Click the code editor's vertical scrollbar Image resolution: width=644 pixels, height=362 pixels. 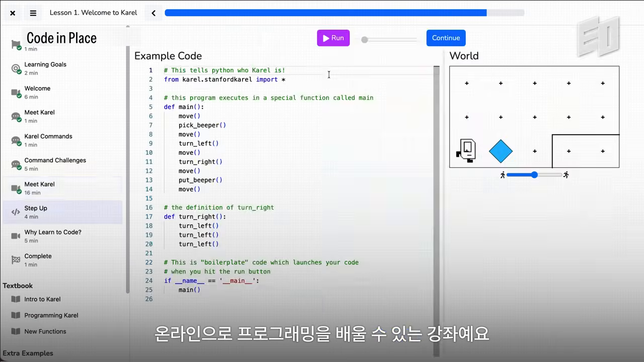point(436,211)
